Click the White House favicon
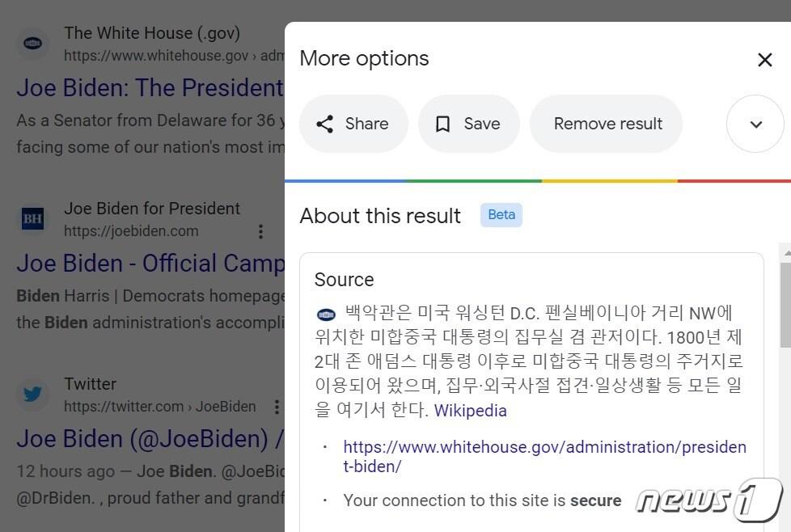 tap(32, 44)
